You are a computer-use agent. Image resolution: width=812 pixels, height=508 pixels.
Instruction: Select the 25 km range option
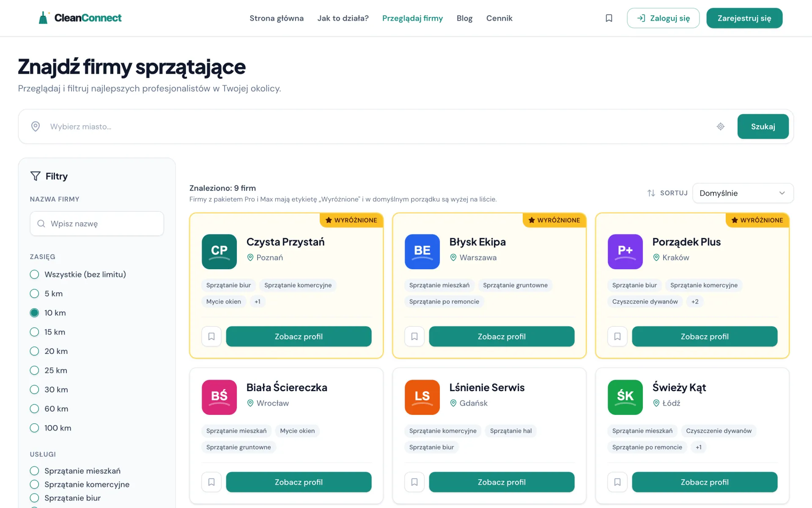(48, 370)
